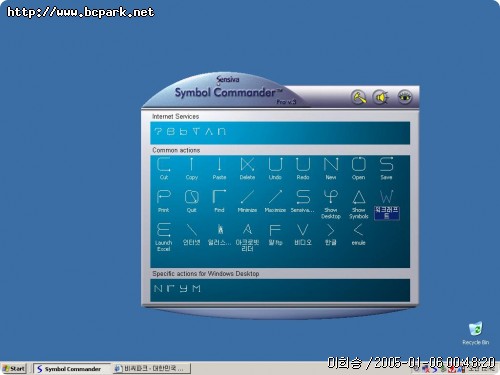Open the hammer tools icon in header
Viewport: 500px width, 375px height.
(x=359, y=97)
